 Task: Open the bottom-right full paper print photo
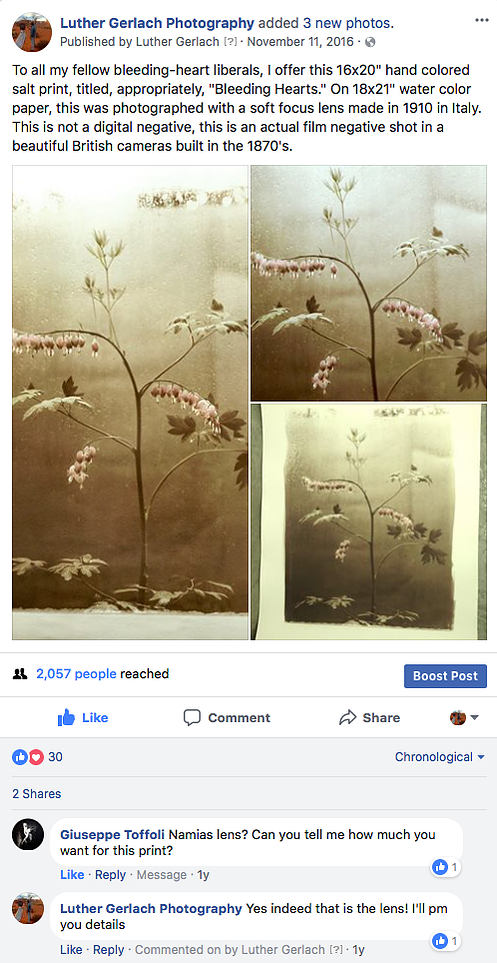369,522
